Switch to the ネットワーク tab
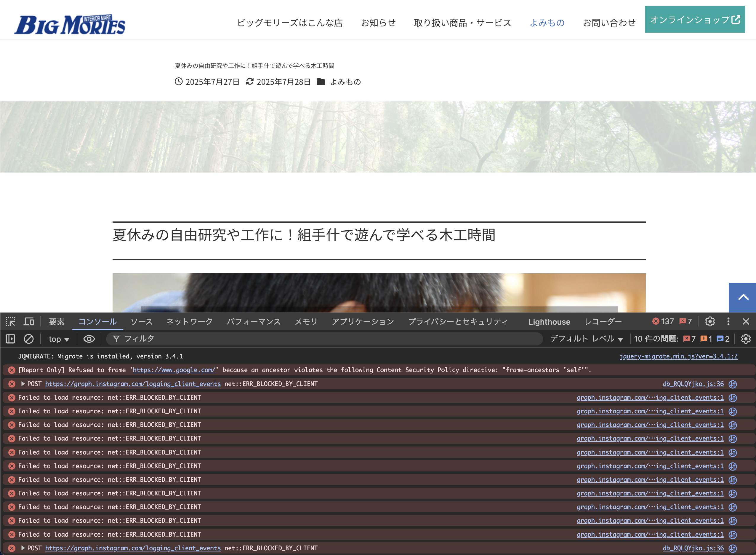The width and height of the screenshot is (756, 555). pos(190,321)
